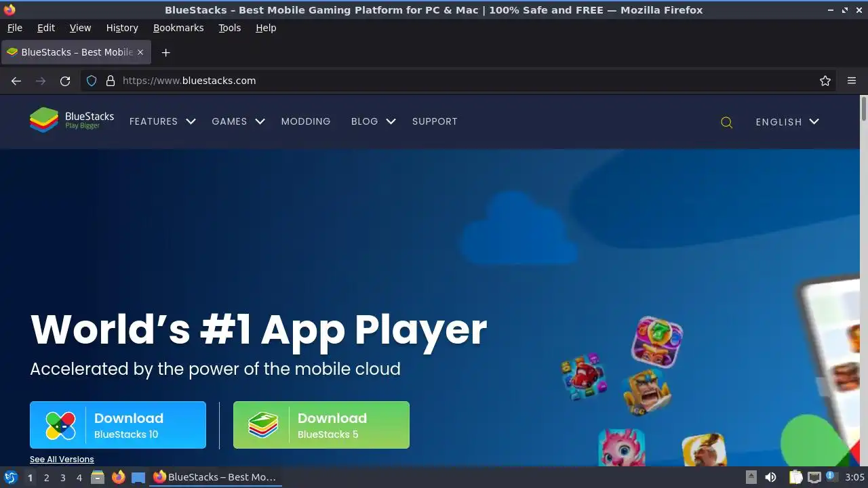The image size is (868, 488).
Task: Expand the BLOG dropdown menu
Action: [373, 121]
